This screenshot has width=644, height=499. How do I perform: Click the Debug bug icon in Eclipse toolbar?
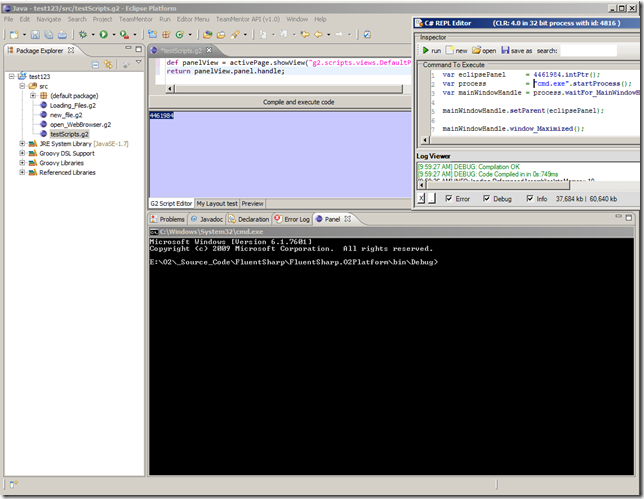click(83, 34)
